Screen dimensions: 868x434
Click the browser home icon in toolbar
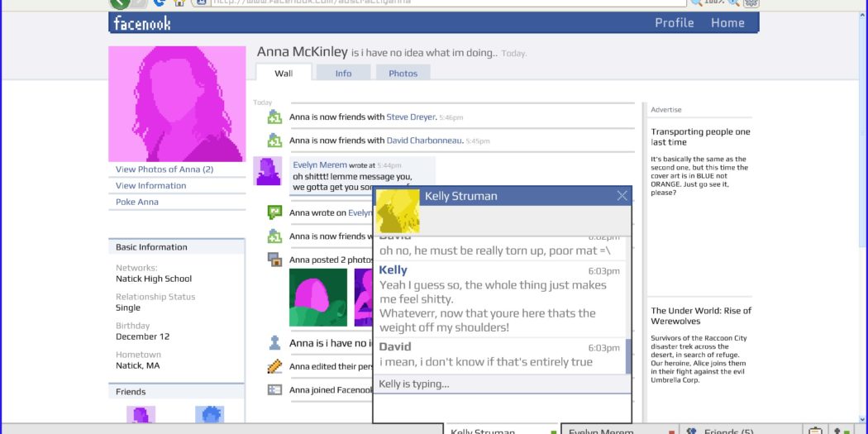(179, 2)
